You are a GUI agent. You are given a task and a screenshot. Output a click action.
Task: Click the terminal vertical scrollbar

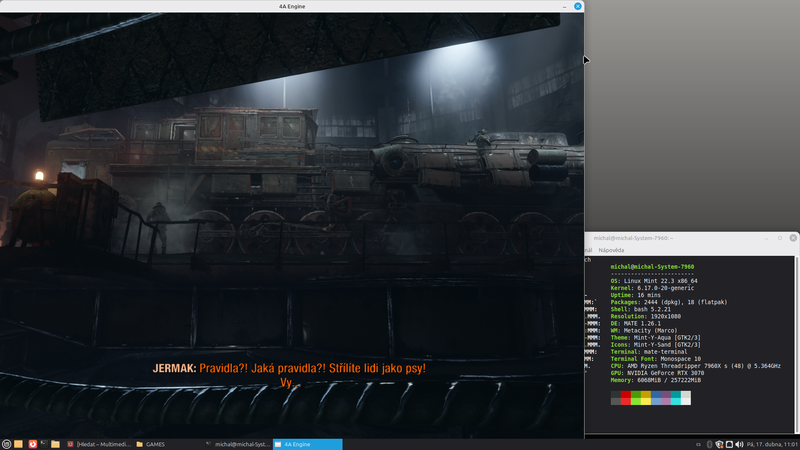click(x=797, y=344)
